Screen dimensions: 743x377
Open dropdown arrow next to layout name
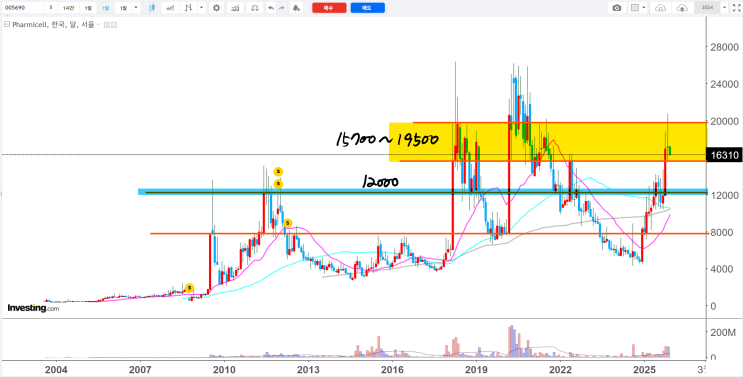point(724,8)
